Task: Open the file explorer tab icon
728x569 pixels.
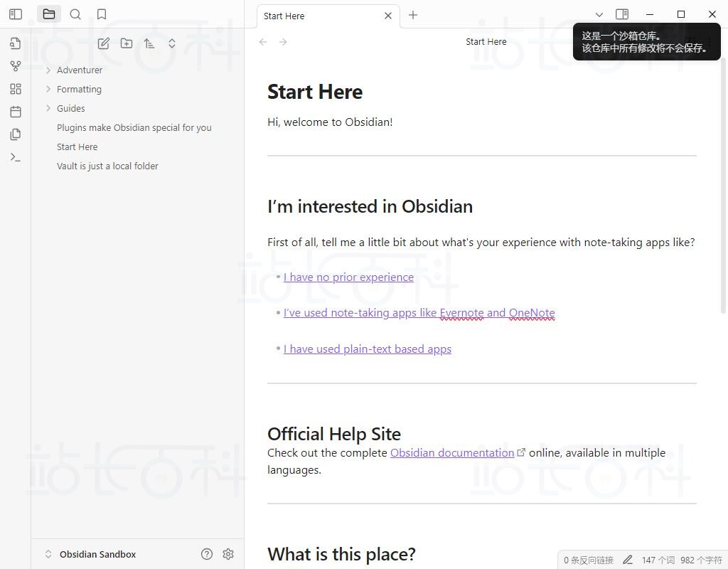Action: [49, 14]
